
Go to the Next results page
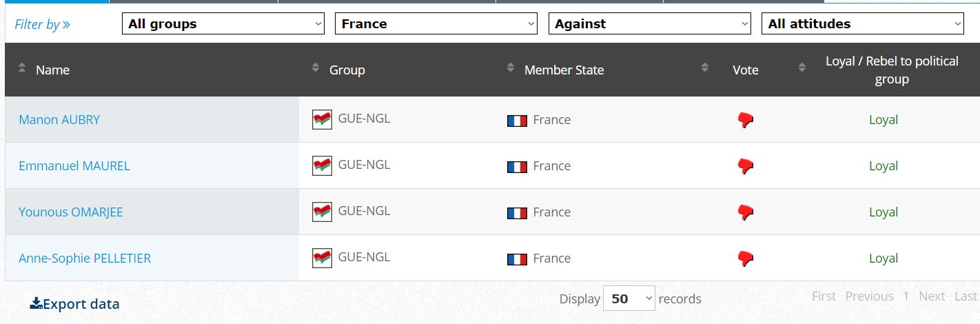pos(932,296)
